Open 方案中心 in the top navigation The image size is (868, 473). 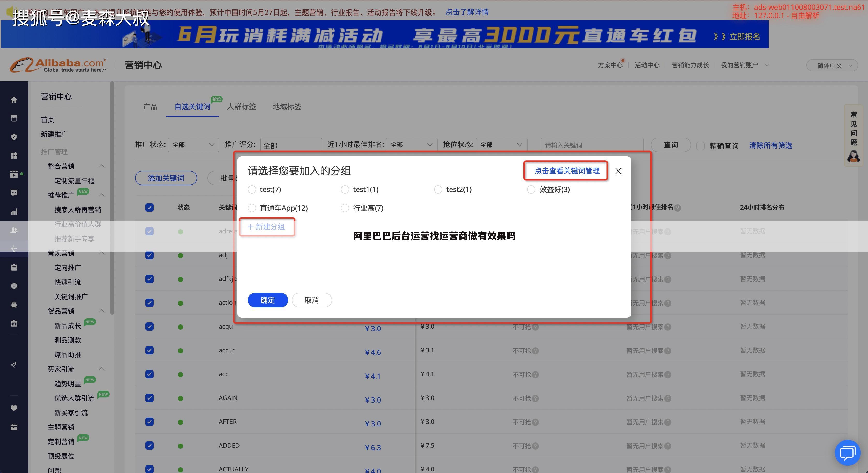610,65
